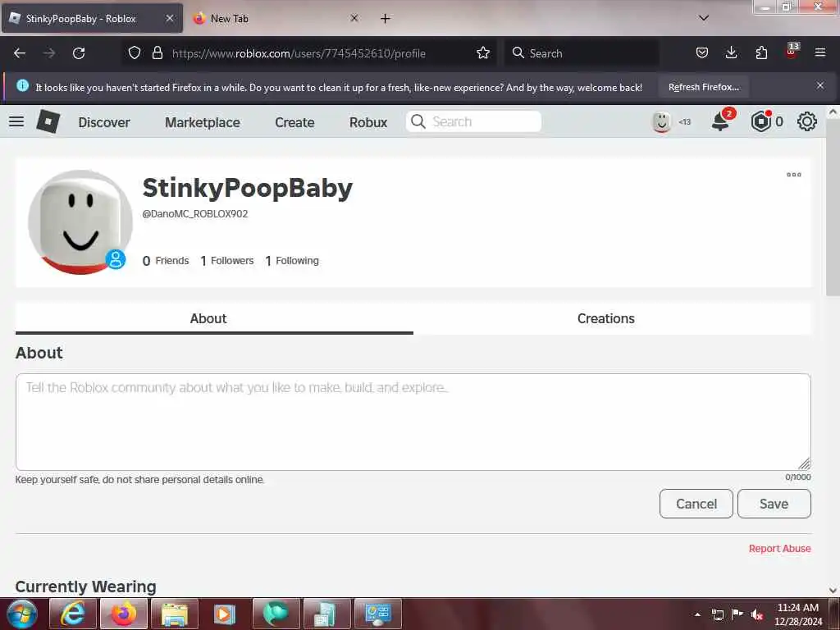View the 1 Followers list
This screenshot has height=630, width=840.
(227, 260)
